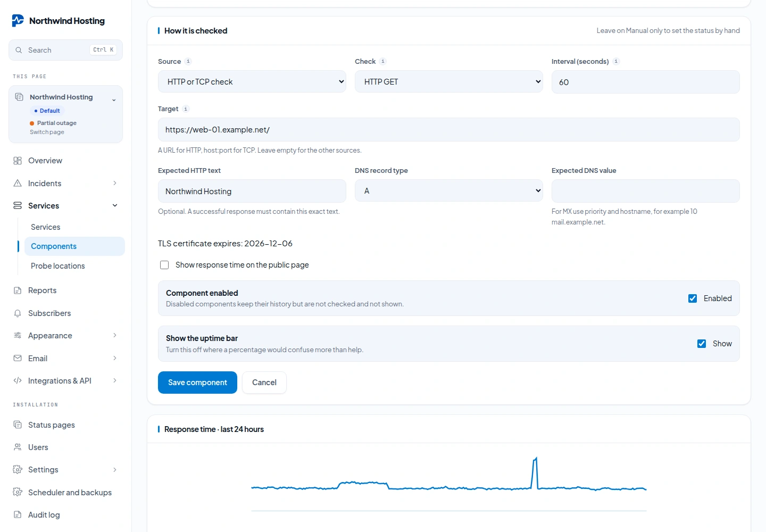Expand the Email submenu chevron
Screen dimensions: 766x532
pyautogui.click(x=115, y=358)
